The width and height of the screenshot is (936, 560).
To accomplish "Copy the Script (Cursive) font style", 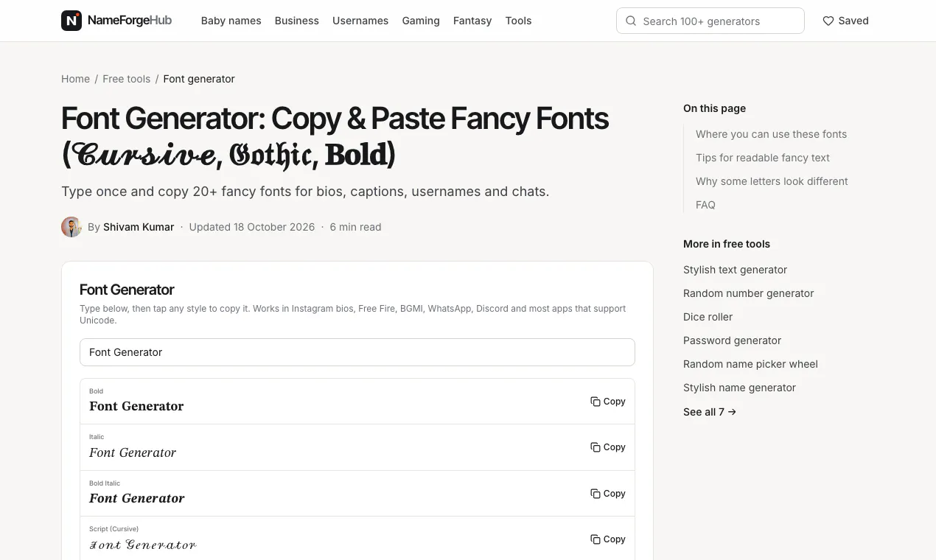I will point(608,539).
